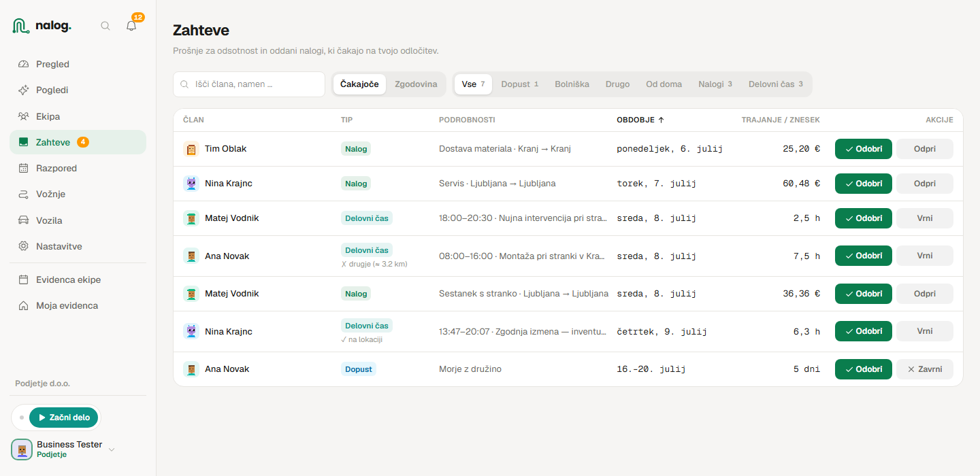This screenshot has height=476, width=980.
Task: Sort by the Obdobje column header
Action: (x=640, y=120)
